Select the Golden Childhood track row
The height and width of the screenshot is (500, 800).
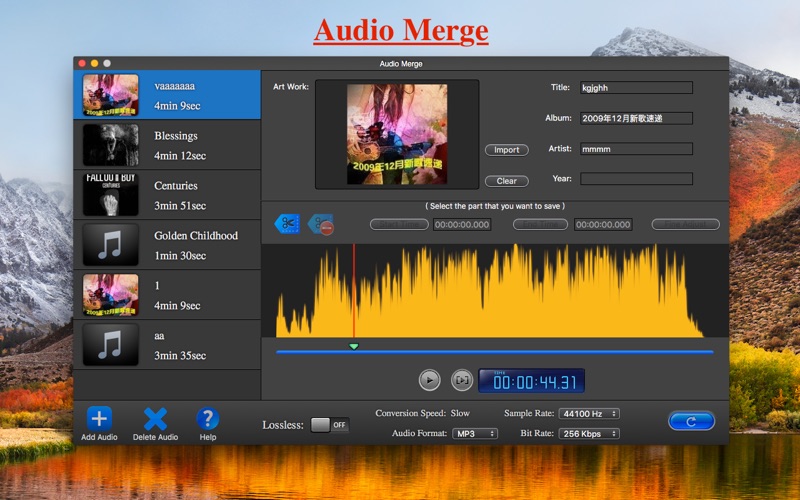click(167, 245)
